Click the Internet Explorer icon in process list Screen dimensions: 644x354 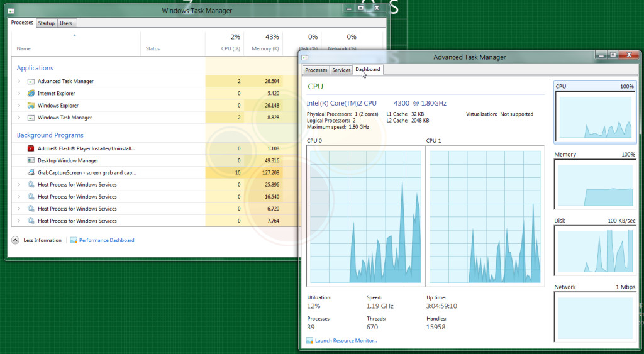[31, 93]
